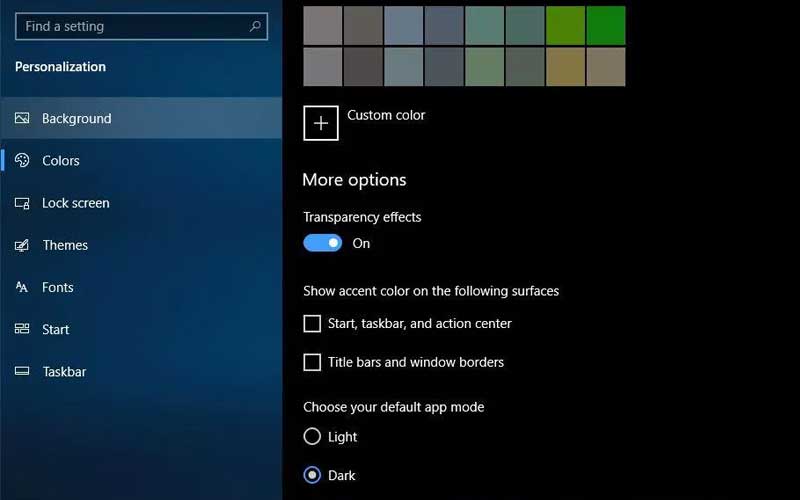Click the Personalization heading

pos(60,67)
